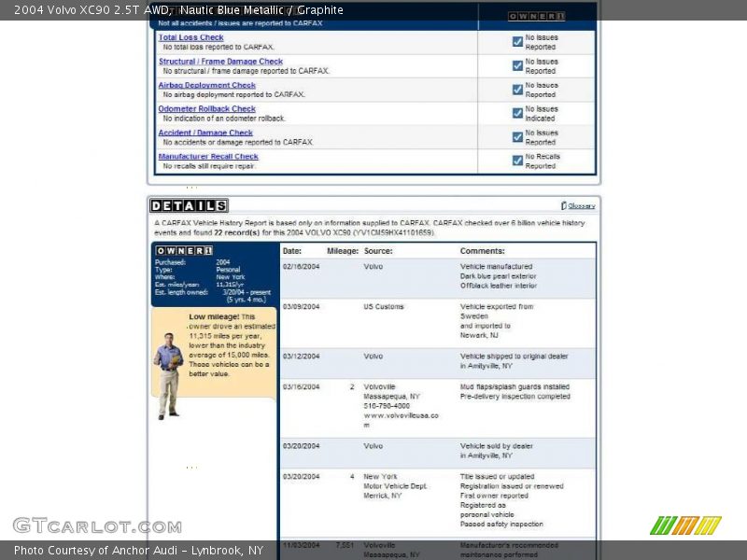747x560 pixels.
Task: Click the 'Low mileage!' heading
Action: tap(214, 316)
